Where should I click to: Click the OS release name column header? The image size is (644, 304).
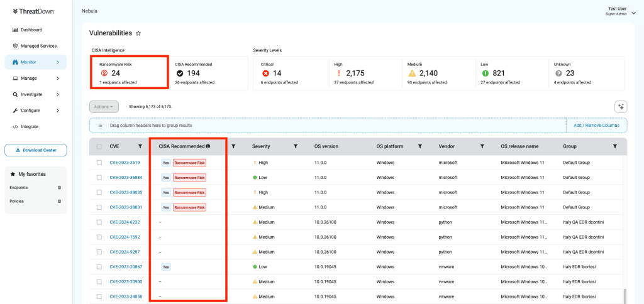[519, 146]
